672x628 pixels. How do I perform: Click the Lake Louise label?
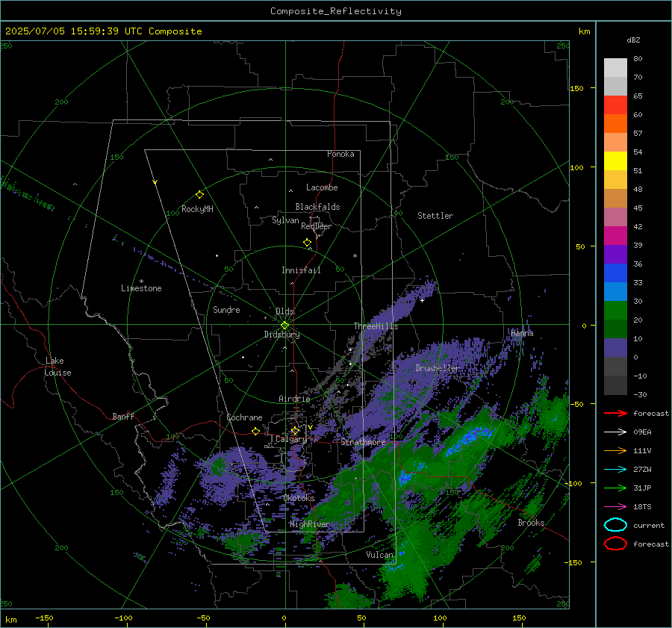pyautogui.click(x=57, y=367)
